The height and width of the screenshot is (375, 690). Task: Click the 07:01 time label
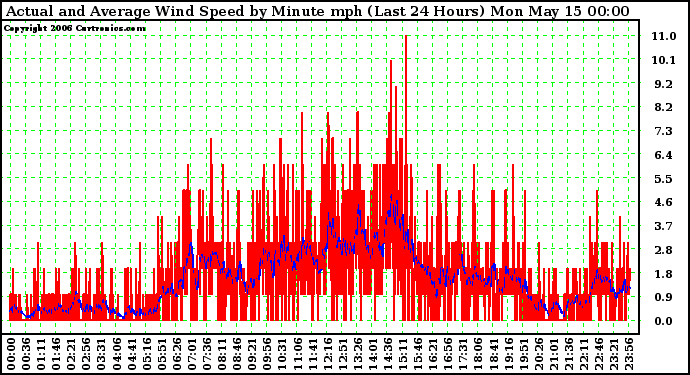click(x=191, y=354)
